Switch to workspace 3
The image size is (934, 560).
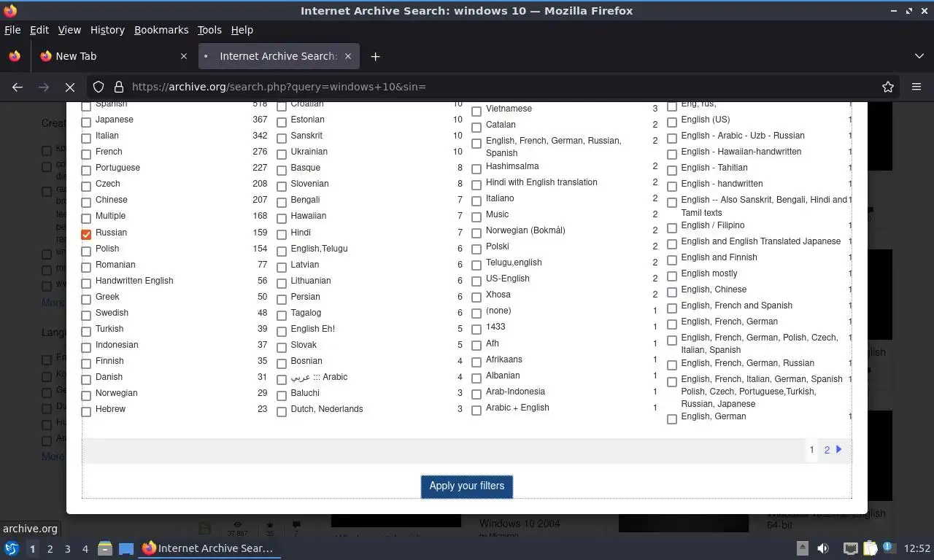point(67,548)
